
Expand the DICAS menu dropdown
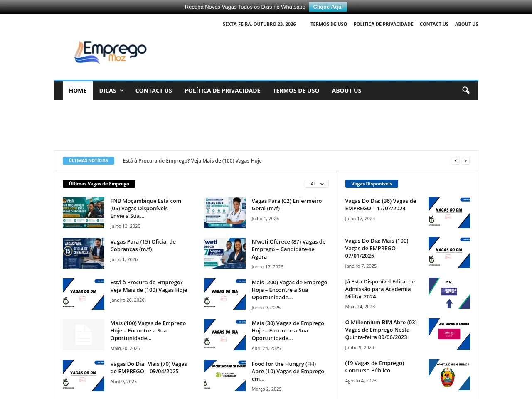pyautogui.click(x=111, y=91)
